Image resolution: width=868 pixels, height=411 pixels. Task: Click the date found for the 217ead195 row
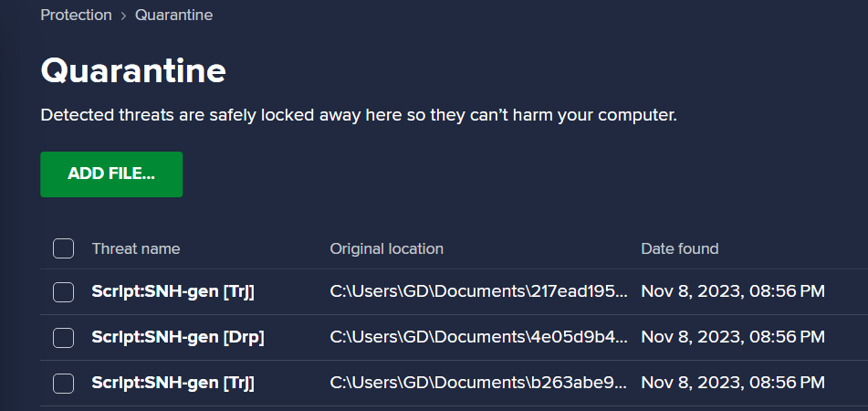[733, 291]
